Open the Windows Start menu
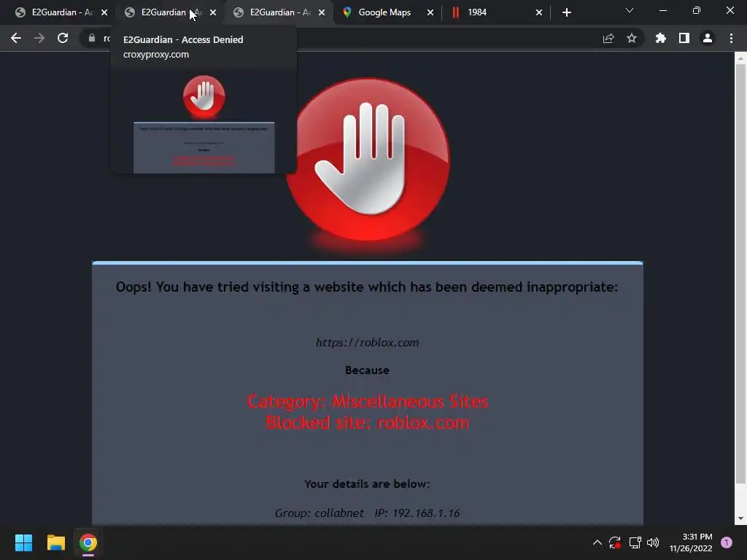This screenshot has height=560, width=747. tap(23, 542)
